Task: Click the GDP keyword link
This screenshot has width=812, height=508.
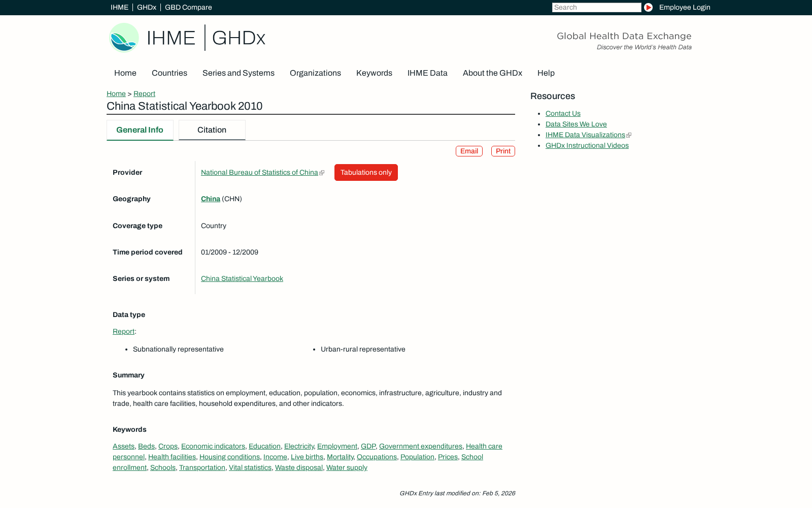Action: coord(368,446)
